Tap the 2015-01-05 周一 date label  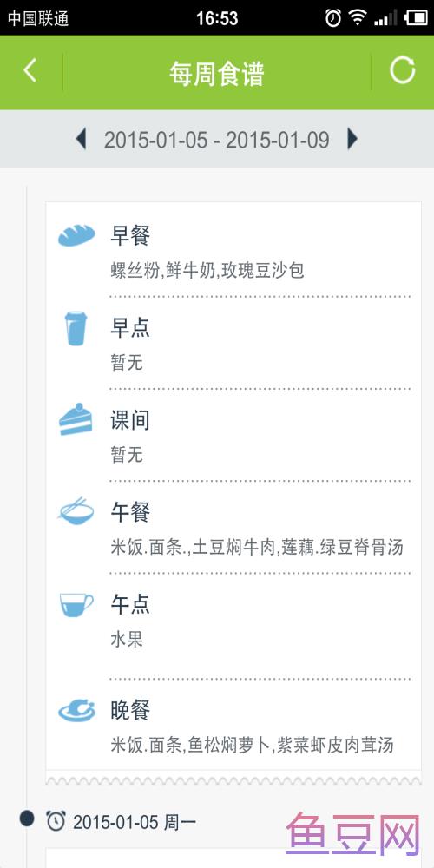point(135,822)
